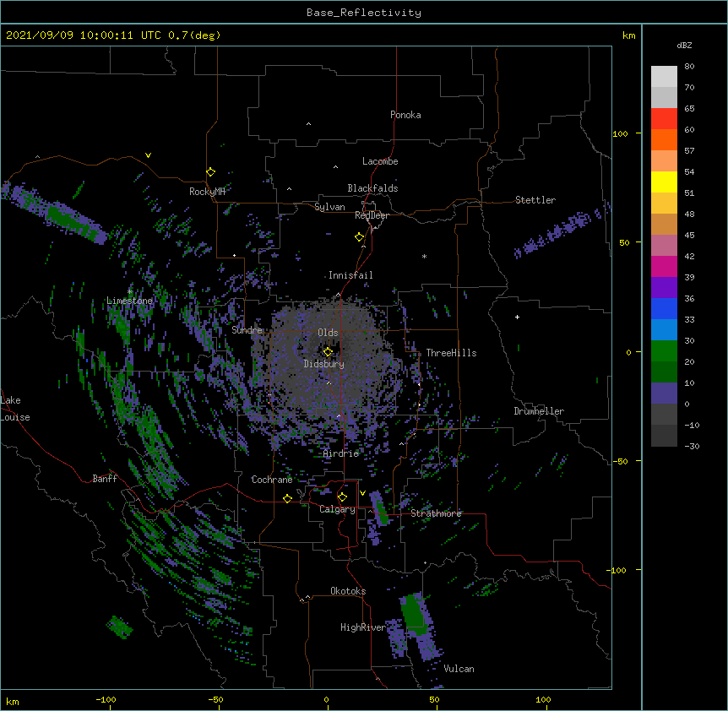Click the legend value -30
Viewport: 728px width, 711px height.
tap(692, 446)
